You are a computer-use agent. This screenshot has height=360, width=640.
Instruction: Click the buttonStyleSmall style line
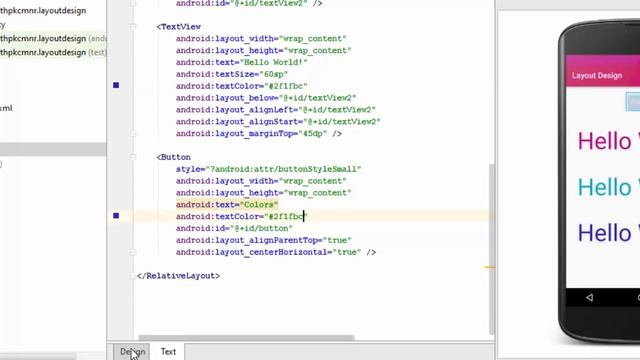point(269,169)
